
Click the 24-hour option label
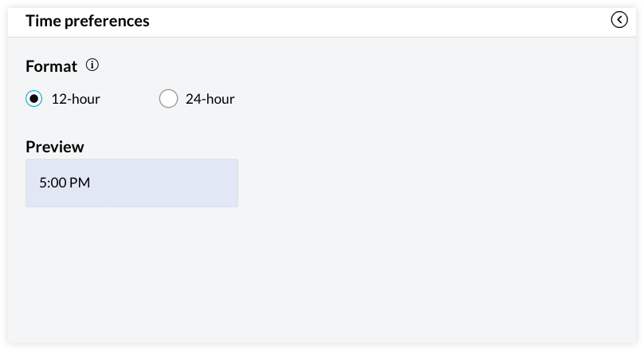(x=210, y=99)
